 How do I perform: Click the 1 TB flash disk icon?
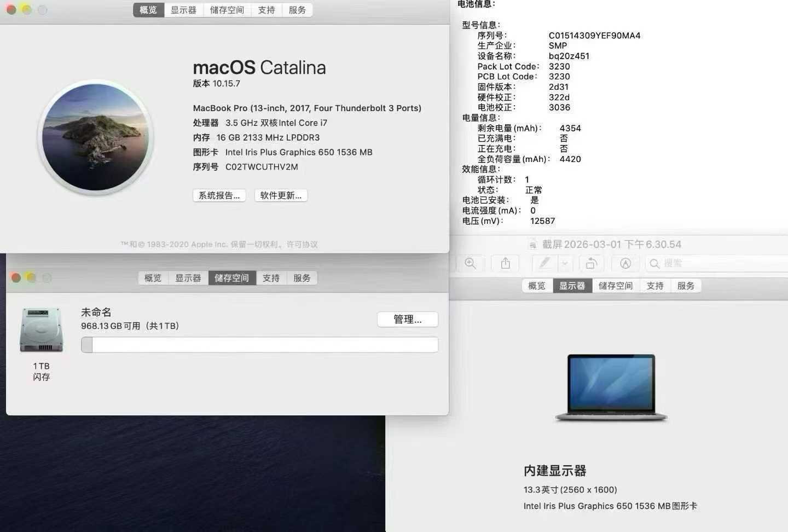pos(42,329)
